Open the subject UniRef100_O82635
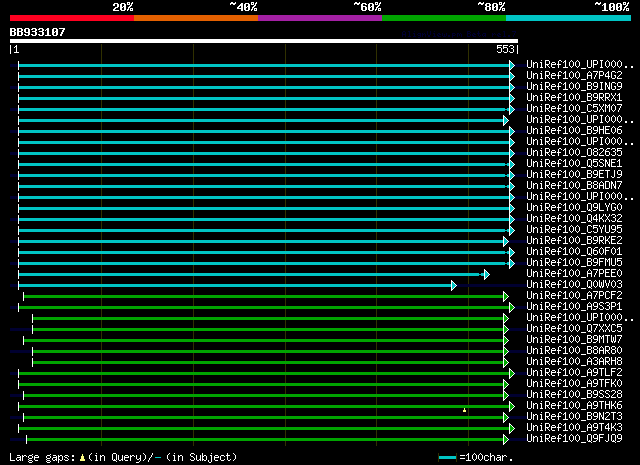The height and width of the screenshot is (465, 640). point(574,153)
